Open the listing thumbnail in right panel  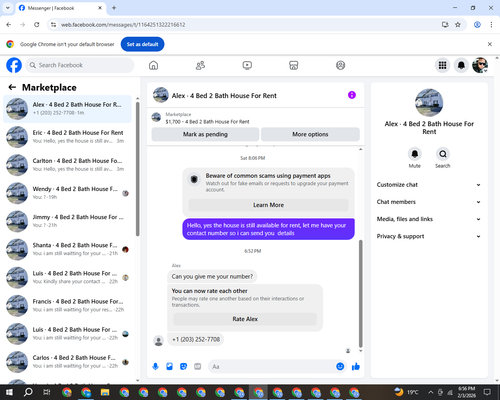point(429,103)
